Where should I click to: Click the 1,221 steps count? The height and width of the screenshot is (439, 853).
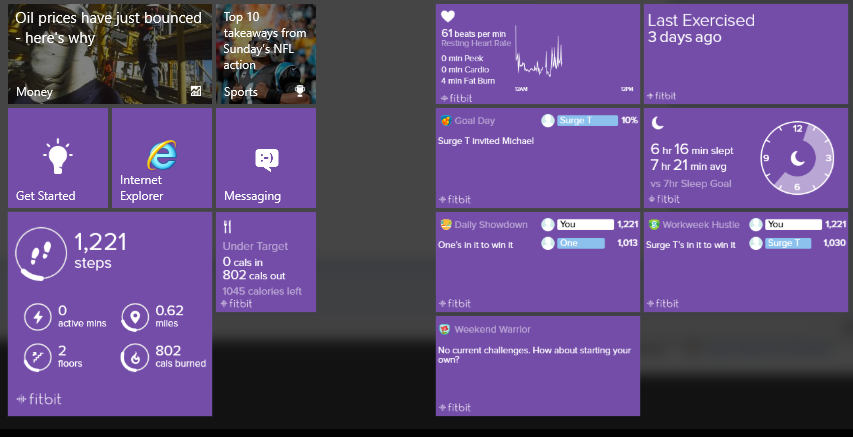coord(100,242)
